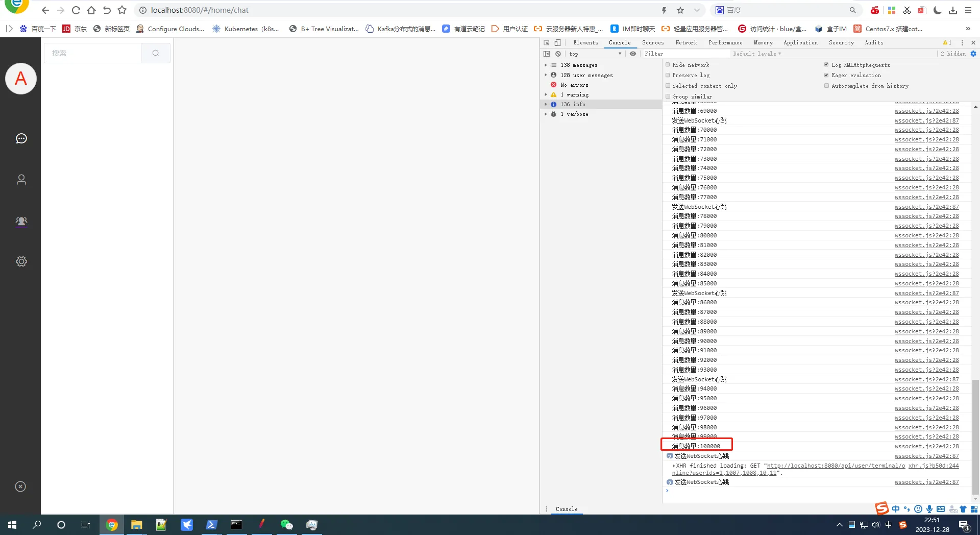
Task: Switch to the Sources tab
Action: click(x=652, y=43)
